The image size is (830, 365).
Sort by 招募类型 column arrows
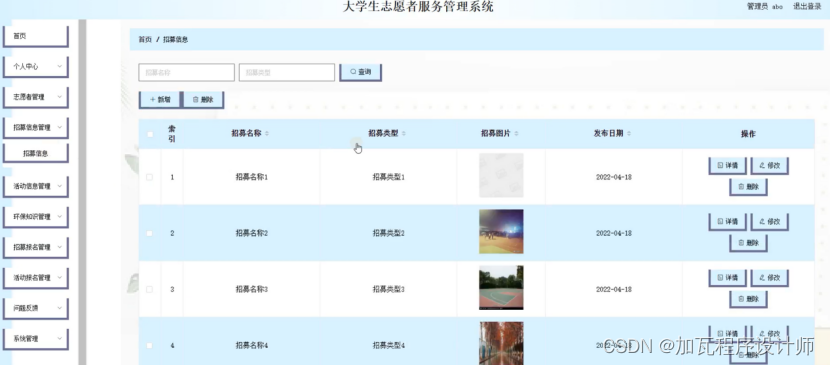(x=404, y=133)
